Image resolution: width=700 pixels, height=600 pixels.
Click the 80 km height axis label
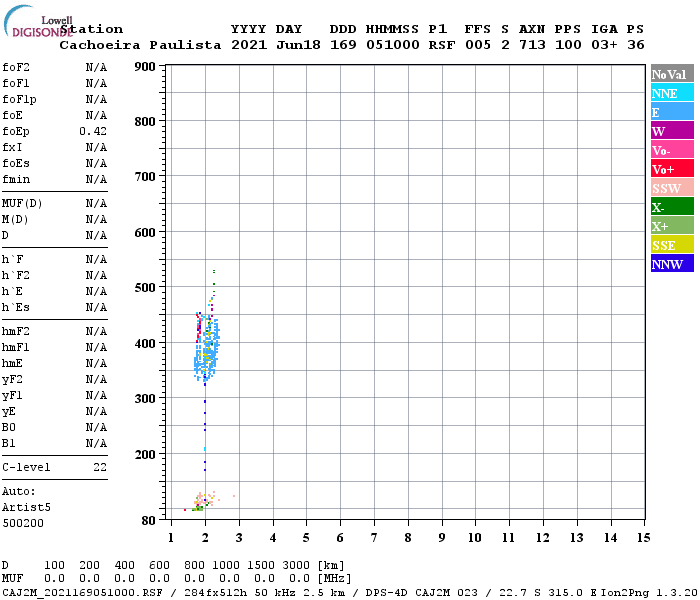tap(149, 521)
